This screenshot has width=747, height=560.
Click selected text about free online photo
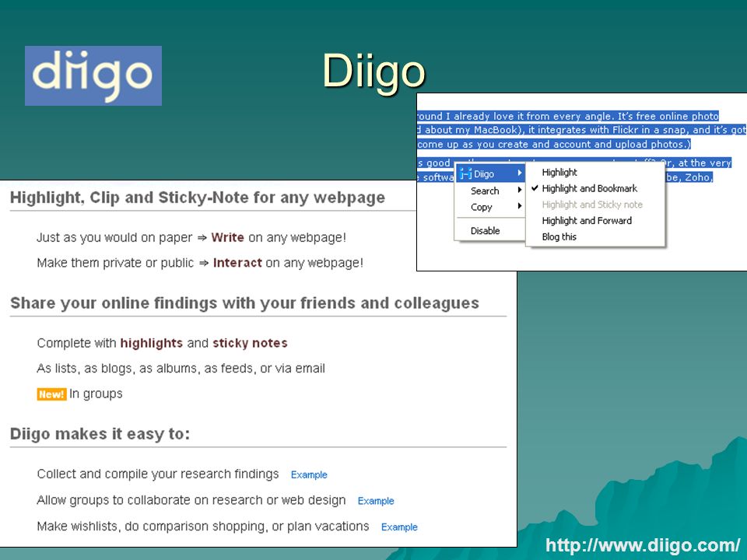pos(568,116)
